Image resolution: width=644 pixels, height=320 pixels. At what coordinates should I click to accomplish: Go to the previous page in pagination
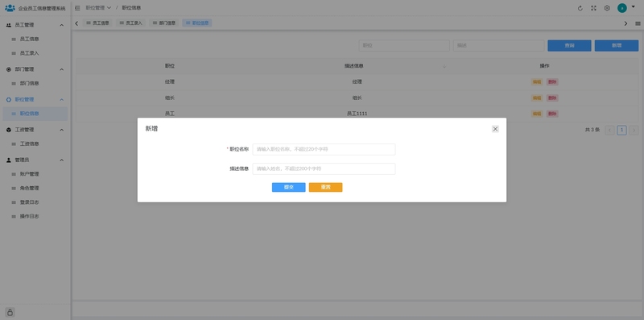610,131
